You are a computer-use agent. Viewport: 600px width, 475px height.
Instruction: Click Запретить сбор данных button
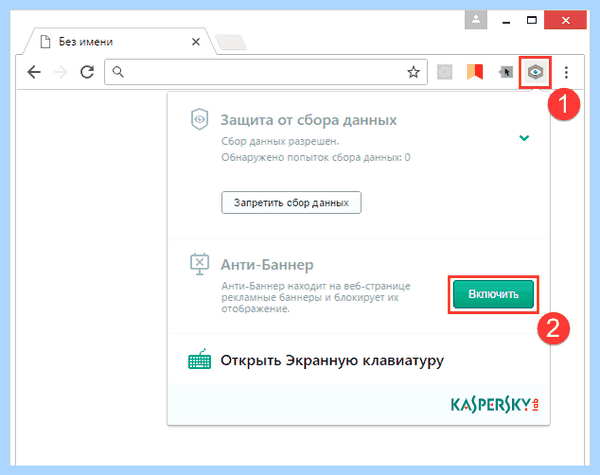click(x=291, y=202)
